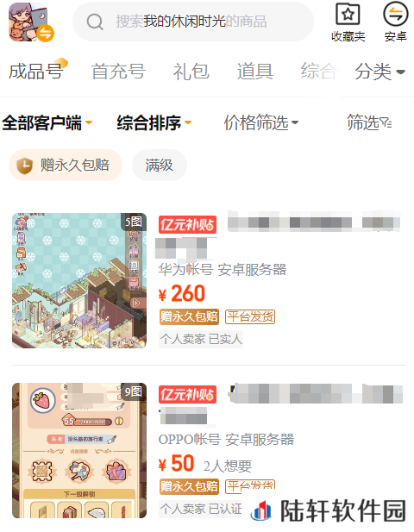This screenshot has width=414, height=532.
Task: Switch to the 首充号 tab
Action: click(x=118, y=72)
